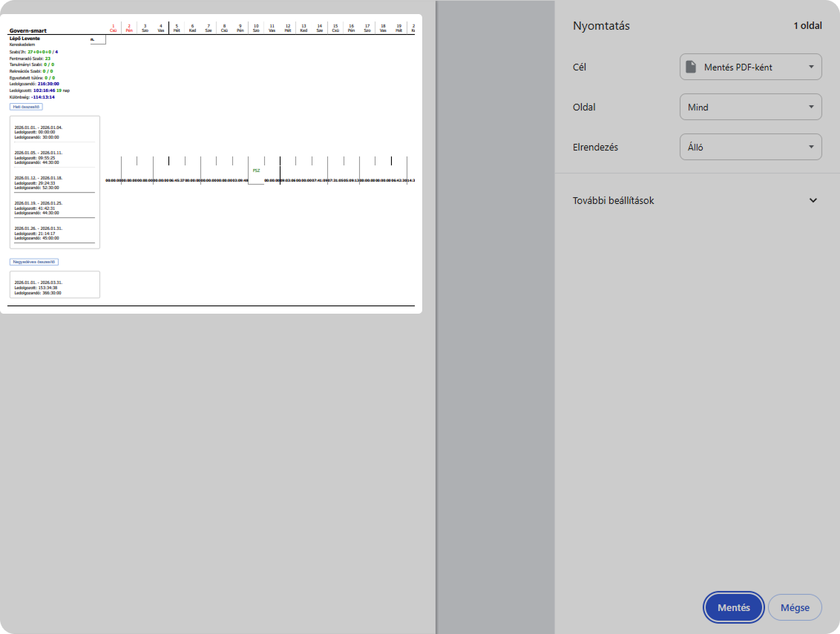Select the 2026.01.12. – 2026.01.18. weekly summary

pyautogui.click(x=53, y=183)
